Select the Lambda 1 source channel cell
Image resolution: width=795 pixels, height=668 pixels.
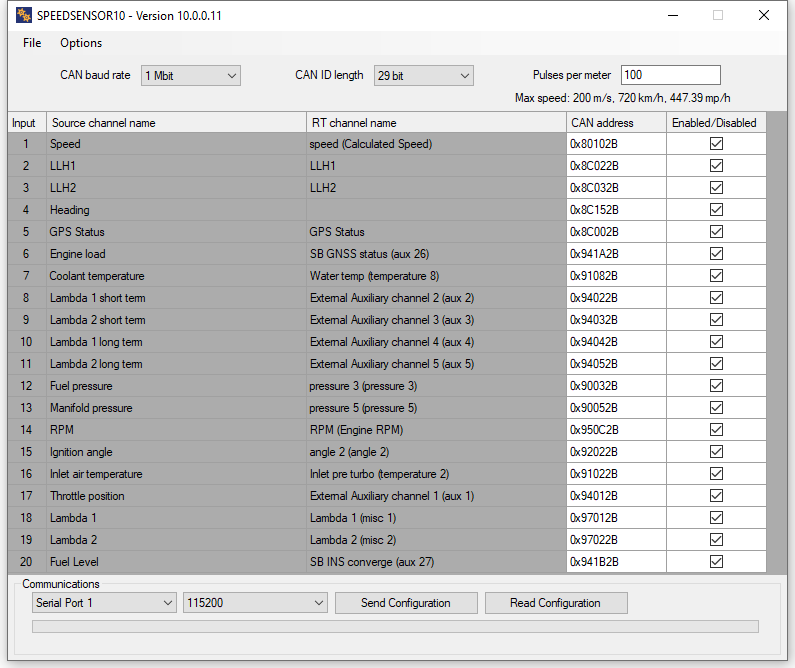[176, 518]
